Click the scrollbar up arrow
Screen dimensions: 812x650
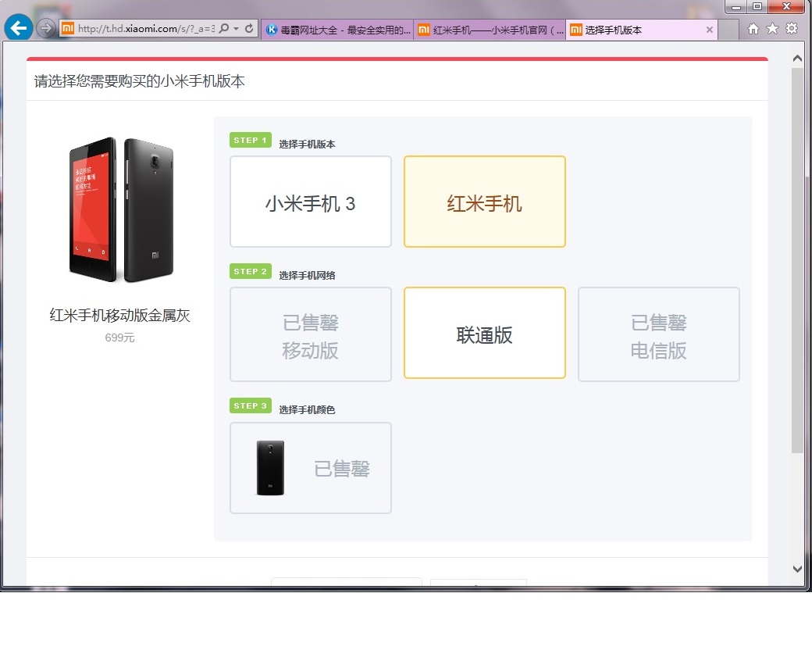(x=797, y=59)
